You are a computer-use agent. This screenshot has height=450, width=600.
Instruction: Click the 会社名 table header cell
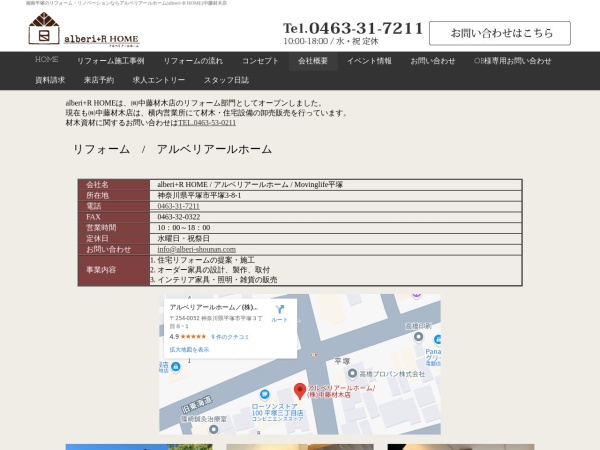coord(114,185)
